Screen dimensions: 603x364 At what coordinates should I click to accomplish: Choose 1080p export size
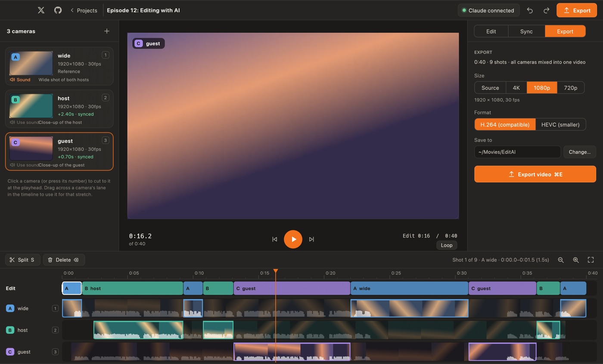542,88
